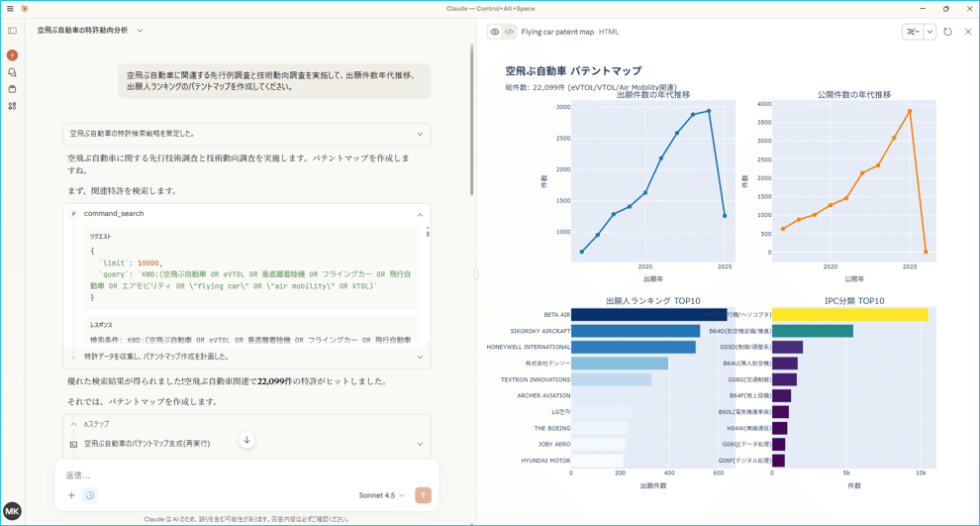The width and height of the screenshot is (980, 526).
Task: Click the 2025 peak point on orange line
Action: tap(910, 111)
